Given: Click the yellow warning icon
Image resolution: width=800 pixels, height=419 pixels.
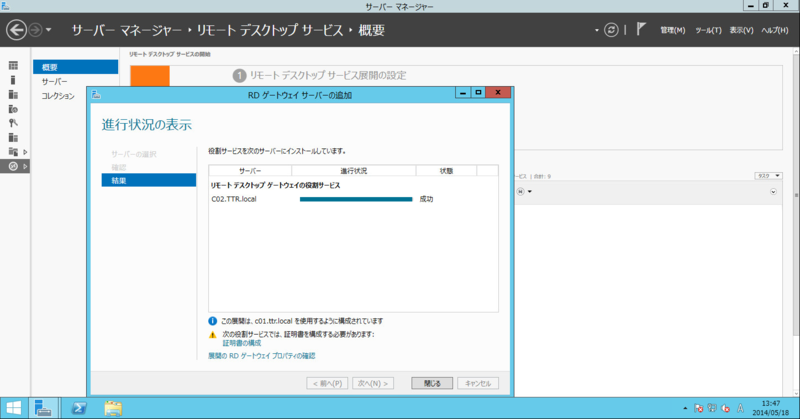Looking at the screenshot, I should click(x=213, y=335).
